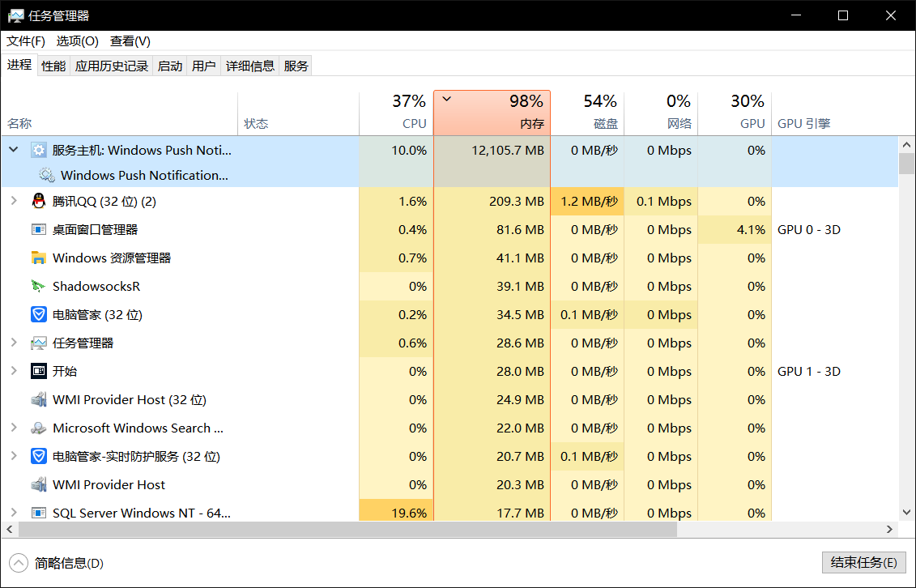The width and height of the screenshot is (916, 588).
Task: Click the 腾讯QQ penguin icon
Action: coord(39,202)
